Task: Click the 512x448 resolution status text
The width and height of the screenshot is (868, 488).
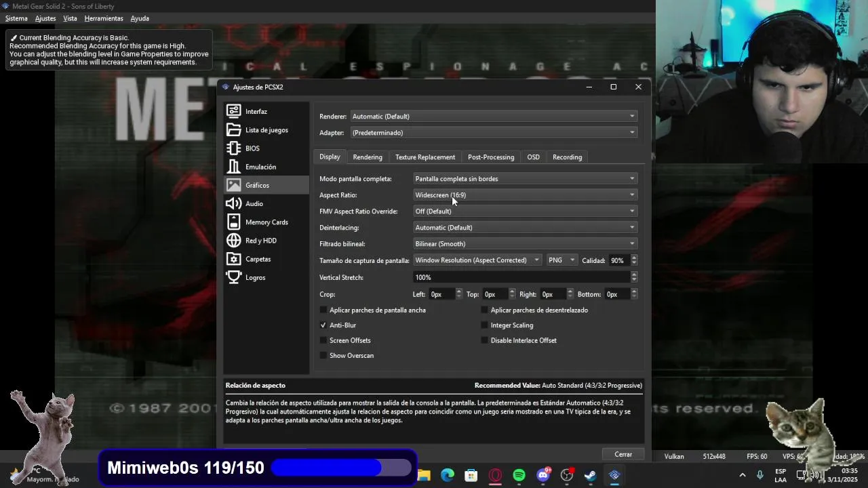Action: coord(714,457)
